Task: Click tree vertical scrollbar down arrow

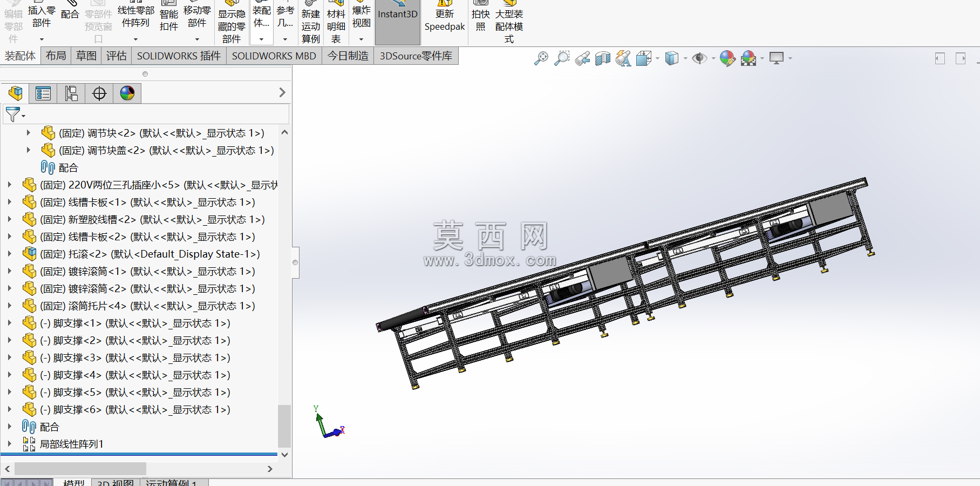Action: [284, 455]
